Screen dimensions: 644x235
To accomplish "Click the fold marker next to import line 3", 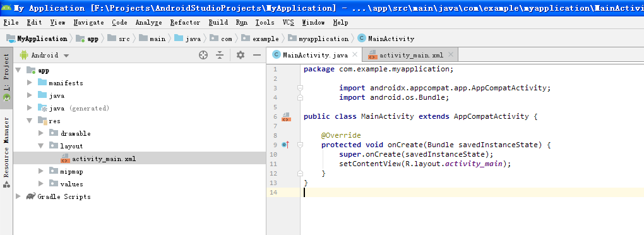I will [301, 88].
